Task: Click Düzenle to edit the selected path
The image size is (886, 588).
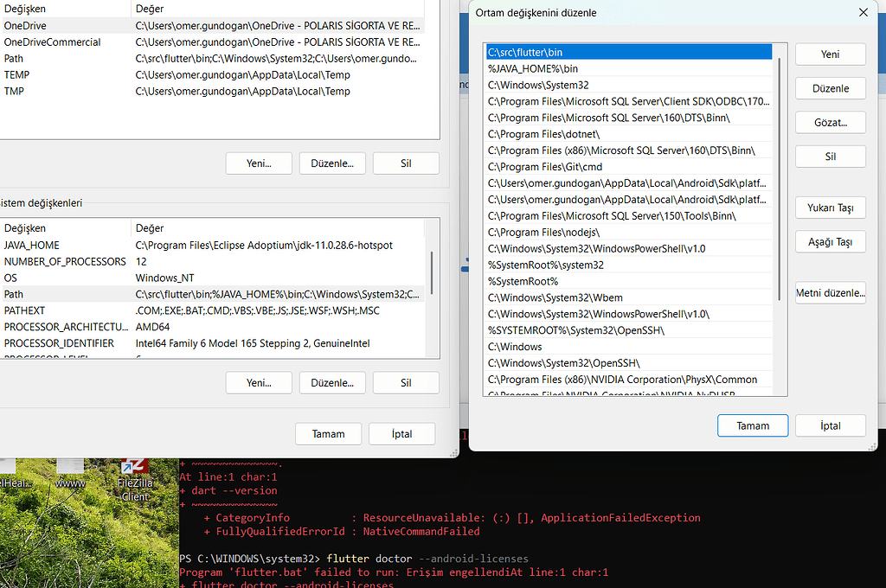Action: pos(829,88)
